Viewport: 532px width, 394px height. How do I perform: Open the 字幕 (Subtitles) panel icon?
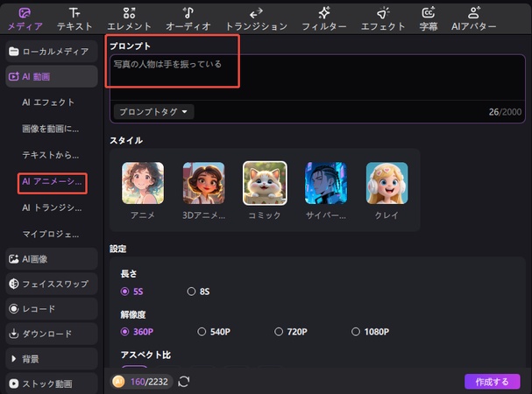(x=429, y=18)
